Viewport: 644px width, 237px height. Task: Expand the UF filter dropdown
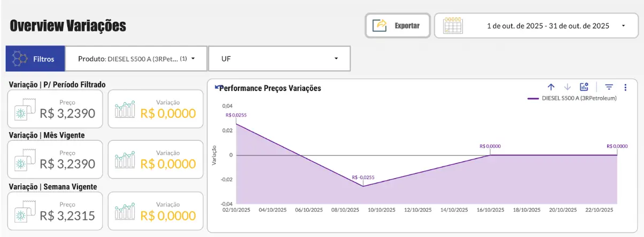(279, 59)
